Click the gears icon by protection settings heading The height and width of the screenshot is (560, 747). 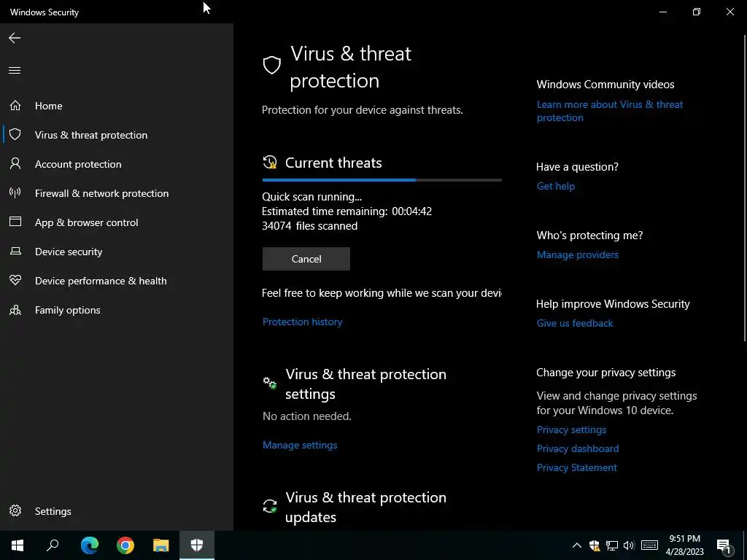point(270,382)
